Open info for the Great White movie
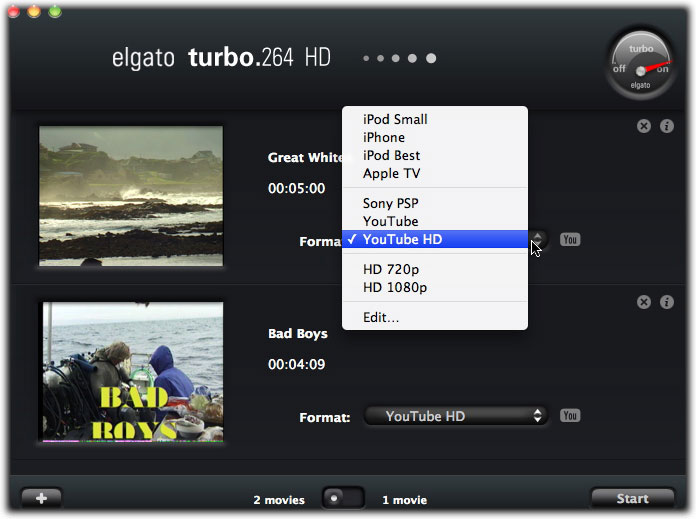 pos(667,126)
